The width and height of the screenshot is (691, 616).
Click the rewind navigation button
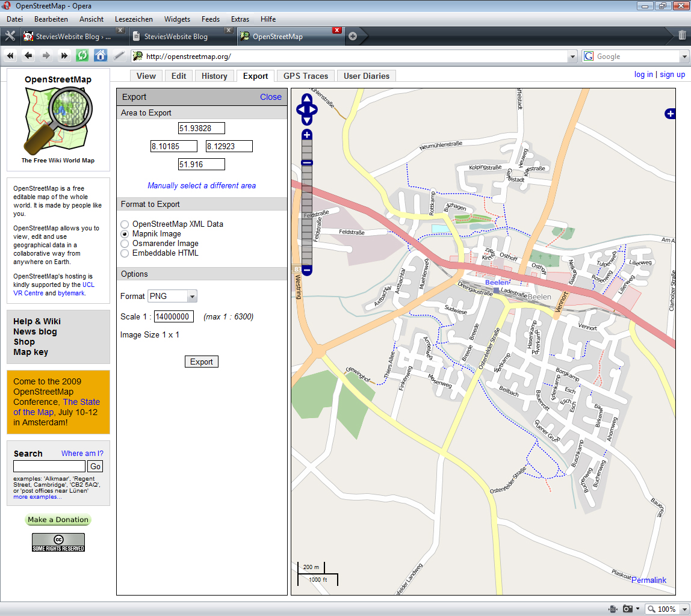click(x=10, y=55)
